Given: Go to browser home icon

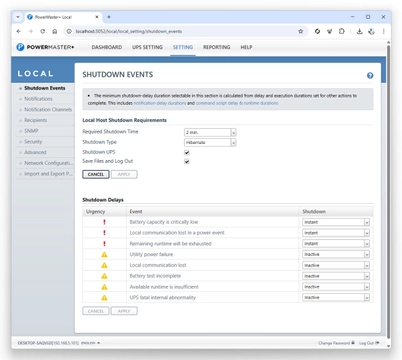Looking at the screenshot, I should click(x=55, y=31).
